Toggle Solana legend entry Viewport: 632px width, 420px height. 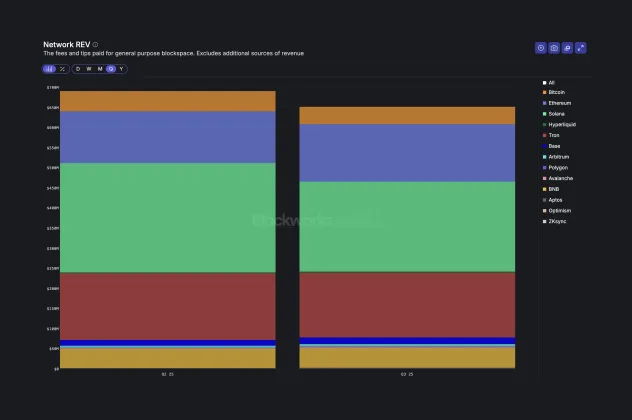pos(556,114)
